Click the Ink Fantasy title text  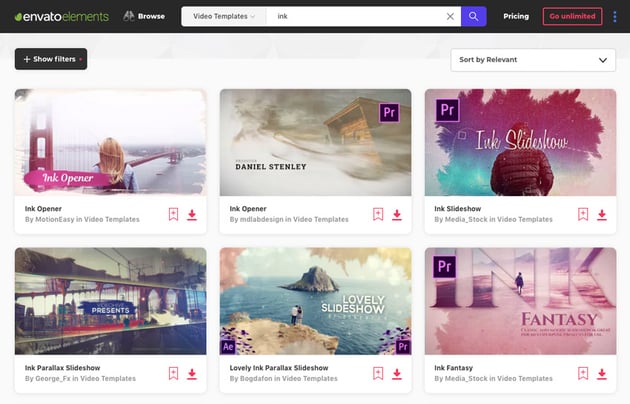453,368
